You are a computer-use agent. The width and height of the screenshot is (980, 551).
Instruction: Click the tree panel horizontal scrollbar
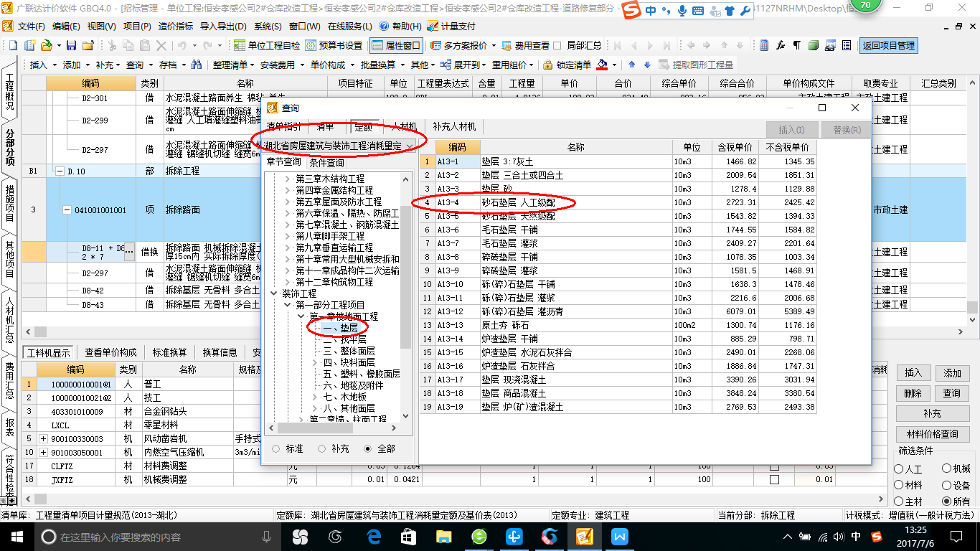point(332,428)
